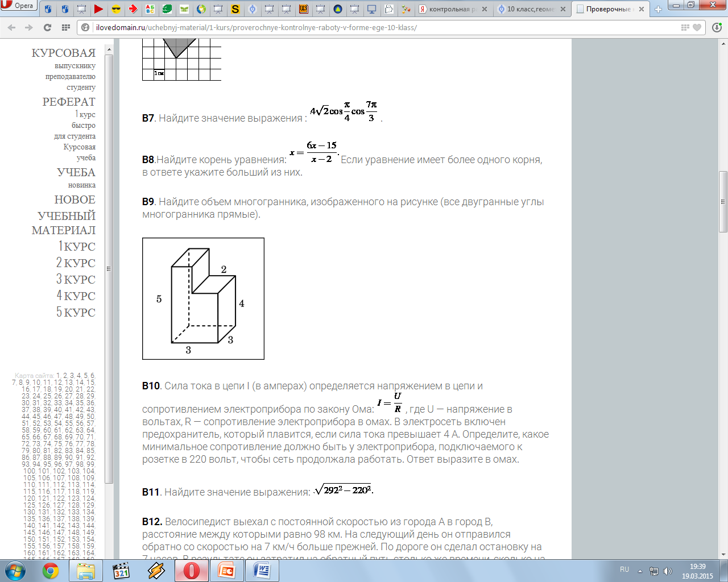
Task: Open the УЧЕБА sidebar link
Action: point(76,172)
